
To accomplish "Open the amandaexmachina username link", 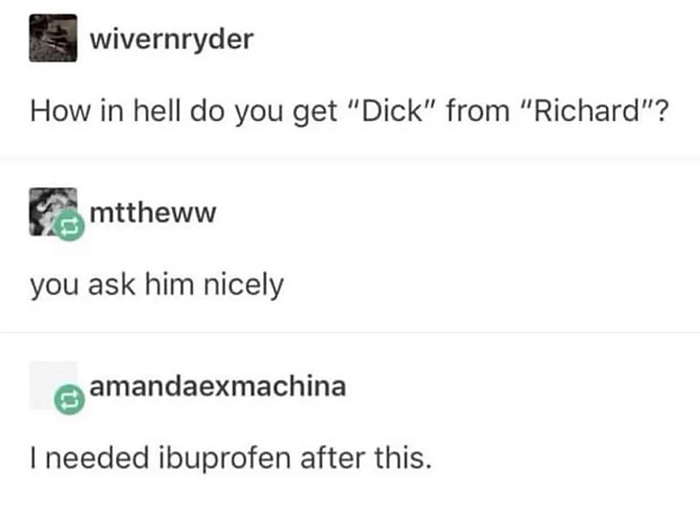I will point(218,387).
